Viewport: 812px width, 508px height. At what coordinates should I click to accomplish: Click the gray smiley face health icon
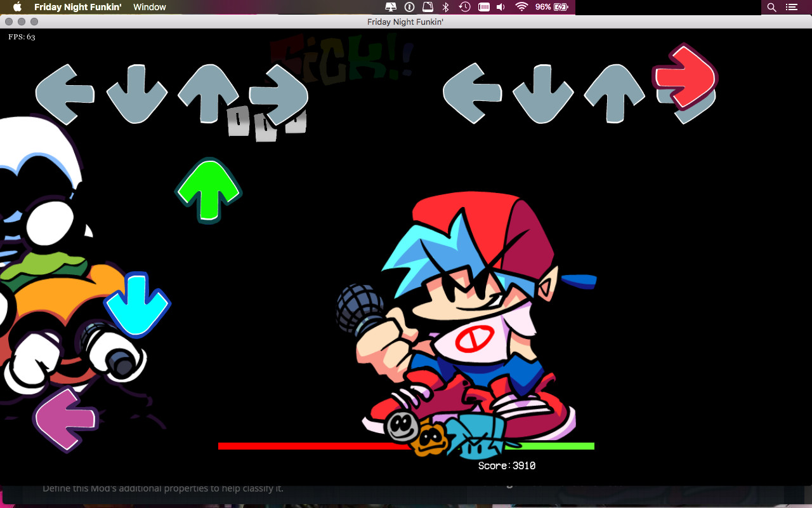coord(400,427)
